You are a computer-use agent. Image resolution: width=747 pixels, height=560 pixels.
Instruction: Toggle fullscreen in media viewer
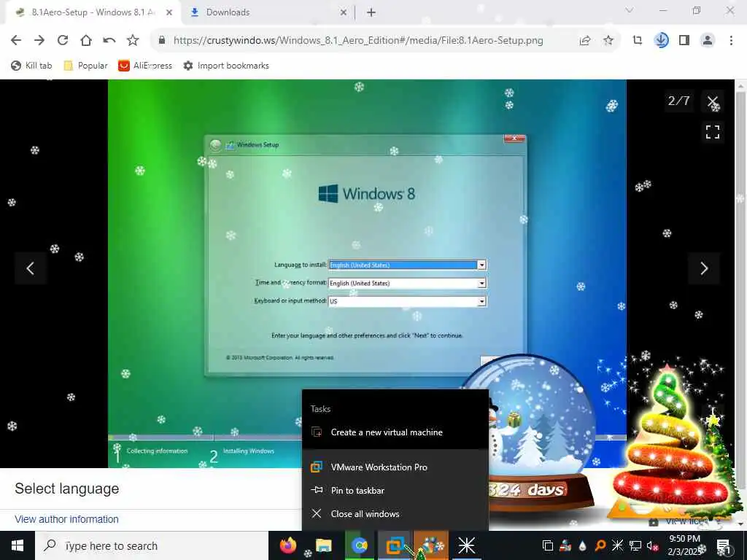pos(713,132)
